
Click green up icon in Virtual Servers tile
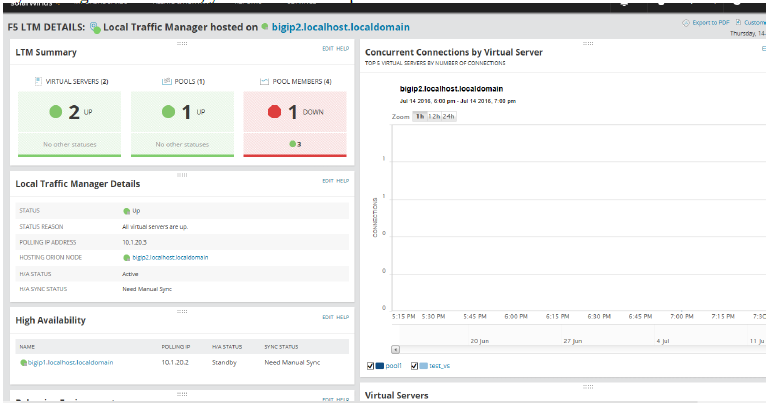pos(56,112)
